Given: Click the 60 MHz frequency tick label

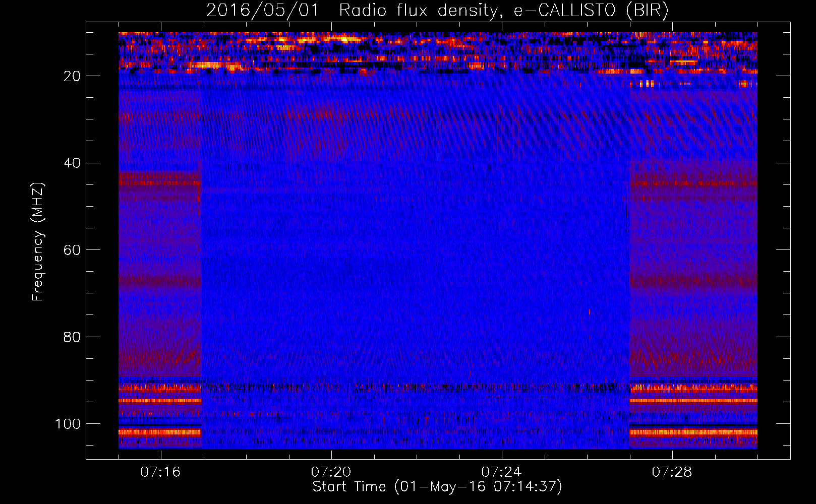Looking at the screenshot, I should point(72,250).
